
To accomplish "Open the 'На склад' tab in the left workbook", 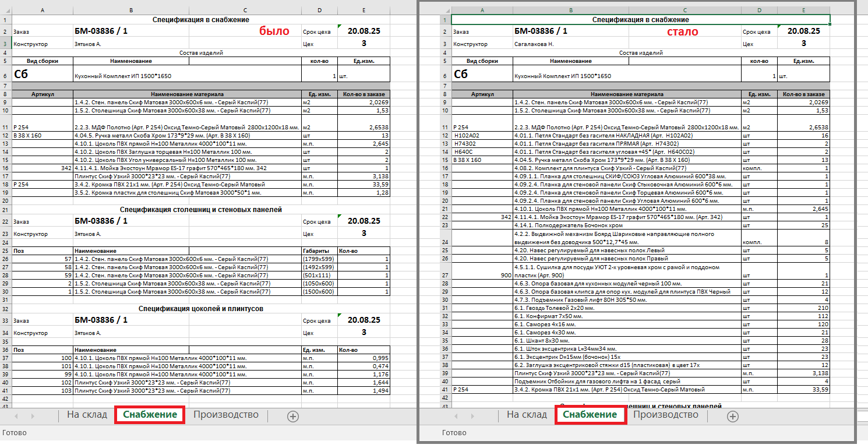I will pyautogui.click(x=87, y=415).
